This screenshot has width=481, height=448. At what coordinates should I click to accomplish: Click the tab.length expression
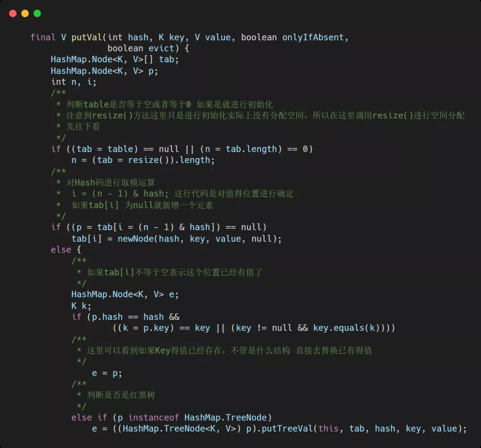tap(252, 149)
